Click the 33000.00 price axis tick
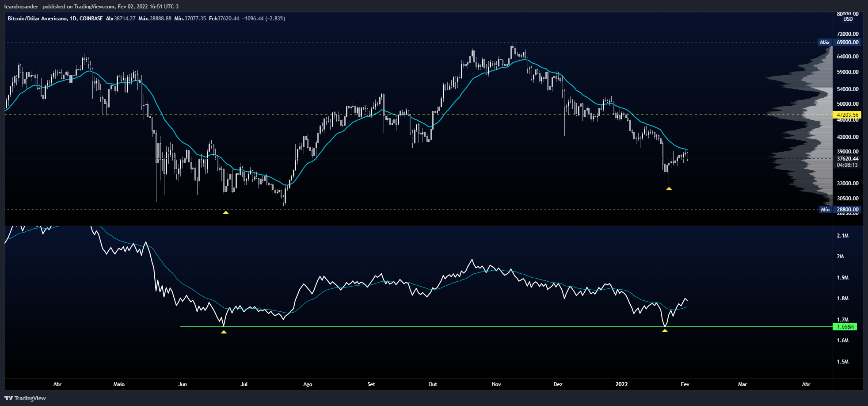Image resolution: width=868 pixels, height=406 pixels. coord(848,184)
